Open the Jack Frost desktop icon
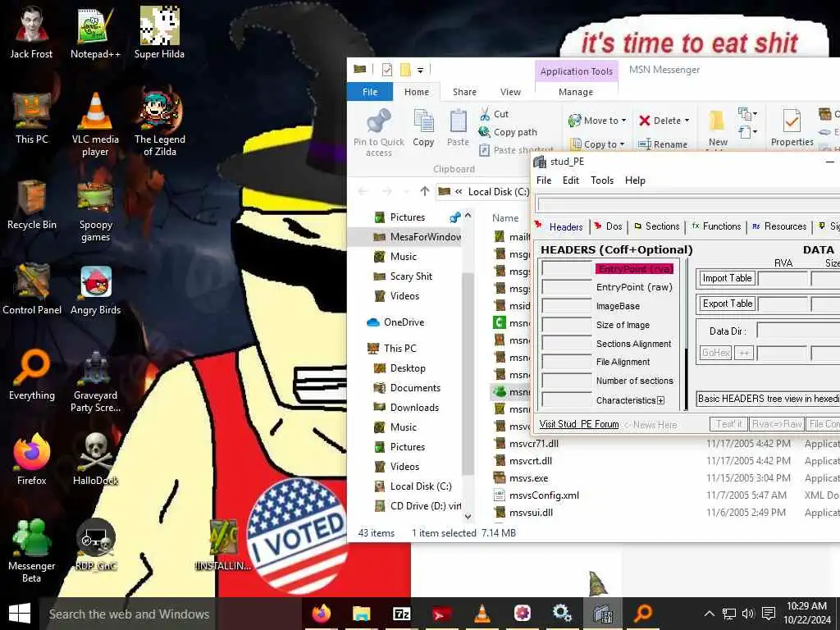840x630 pixels. tap(32, 32)
